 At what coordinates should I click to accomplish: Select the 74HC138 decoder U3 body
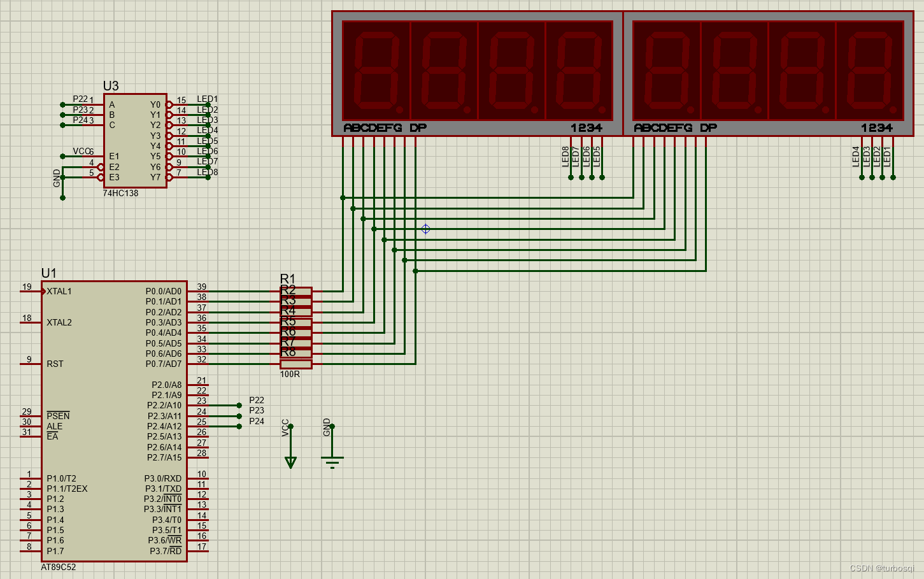click(135, 141)
